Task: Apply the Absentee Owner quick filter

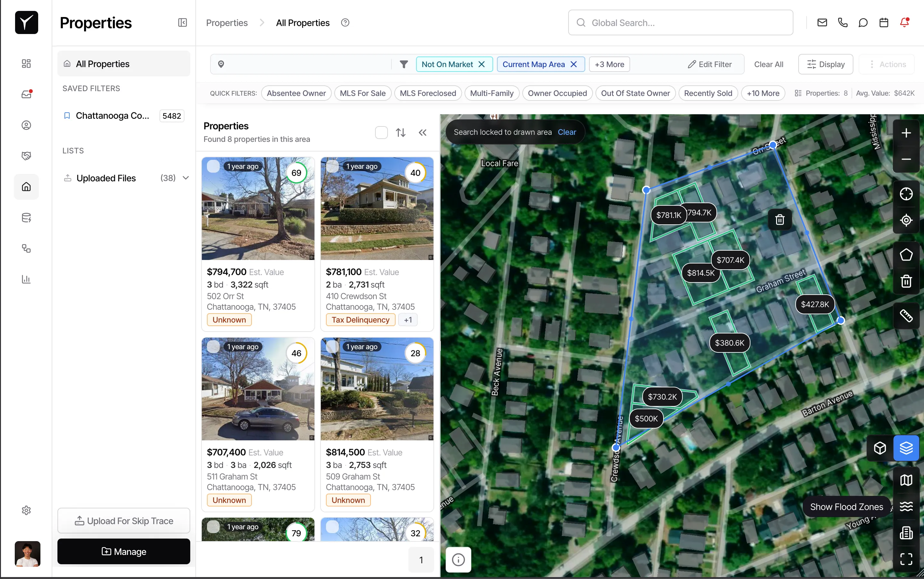Action: click(x=296, y=93)
